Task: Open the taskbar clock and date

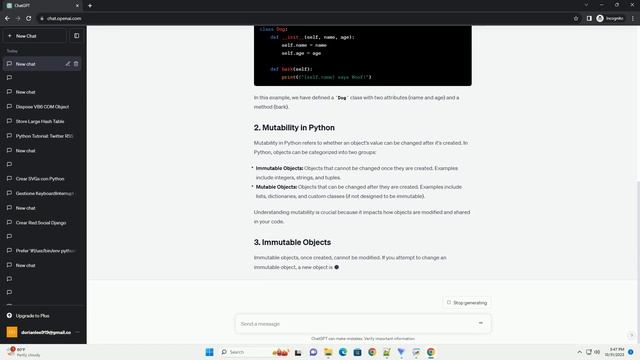Action: pyautogui.click(x=614, y=352)
